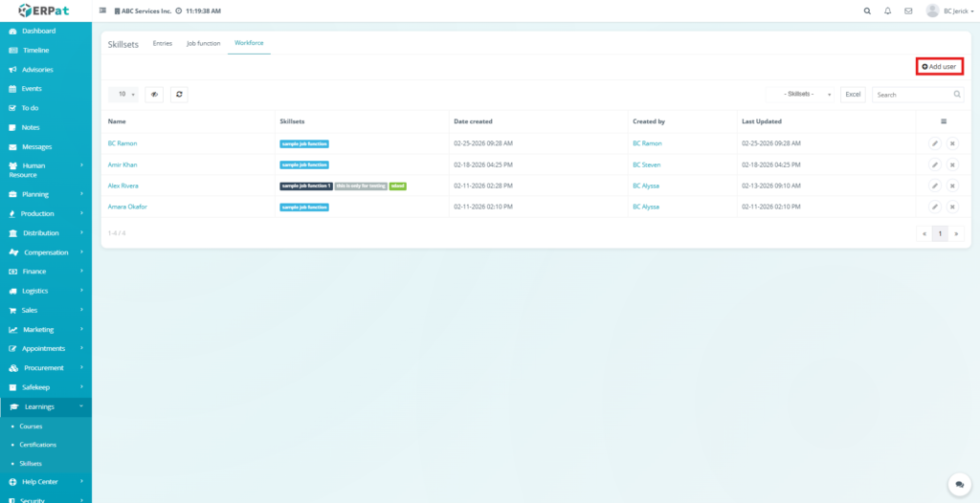Open the page size dropdown showing 10
Image resolution: width=980 pixels, height=503 pixels.
pos(123,95)
